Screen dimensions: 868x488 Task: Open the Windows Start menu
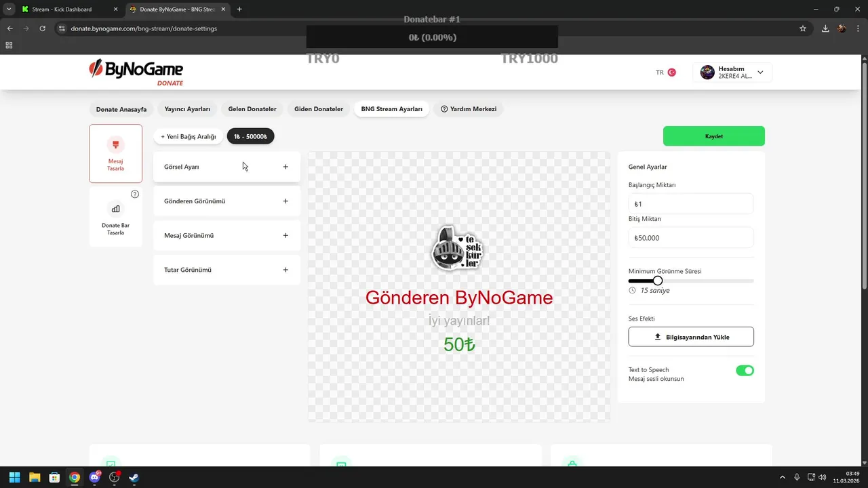[14, 477]
